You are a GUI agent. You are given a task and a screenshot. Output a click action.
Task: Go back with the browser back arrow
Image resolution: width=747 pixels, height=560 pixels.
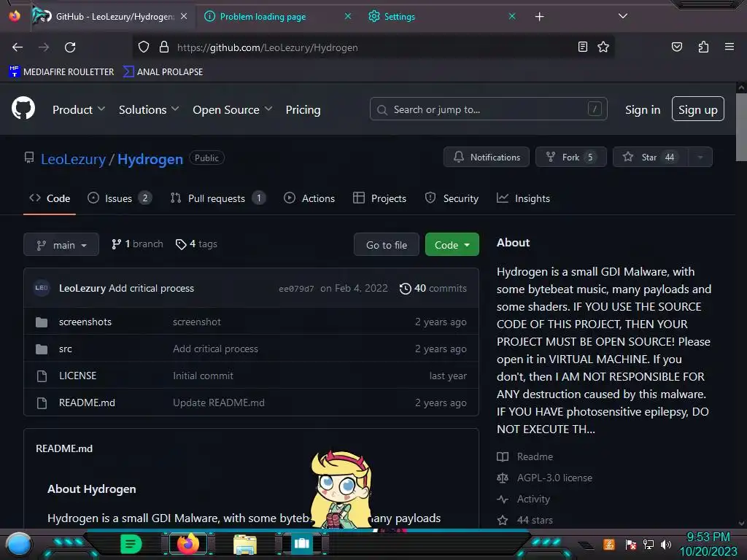18,47
